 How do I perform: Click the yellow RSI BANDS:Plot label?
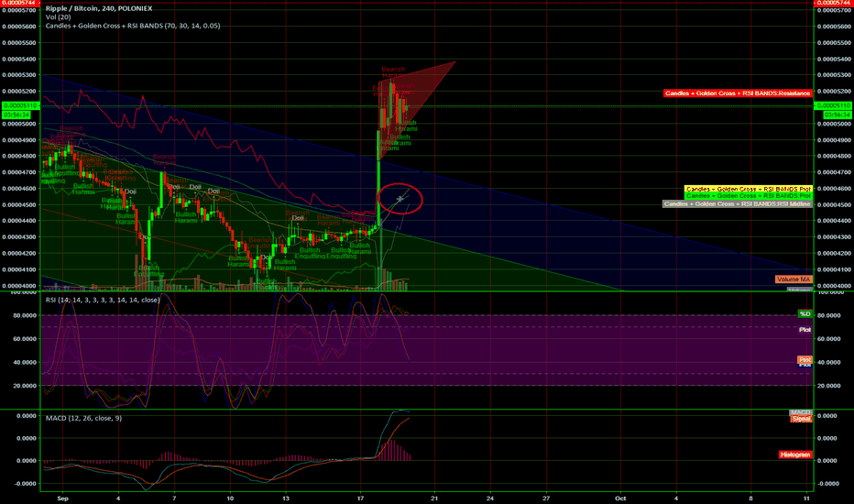point(749,189)
